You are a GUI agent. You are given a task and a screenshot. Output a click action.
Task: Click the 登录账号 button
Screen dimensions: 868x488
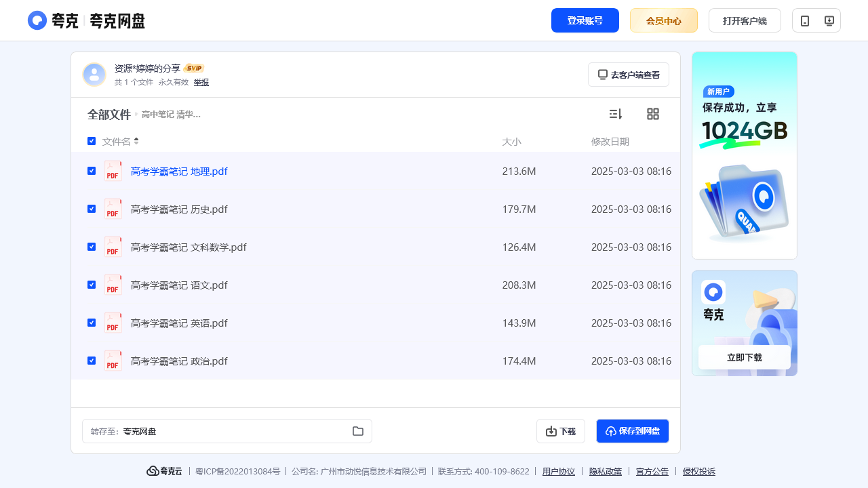585,20
